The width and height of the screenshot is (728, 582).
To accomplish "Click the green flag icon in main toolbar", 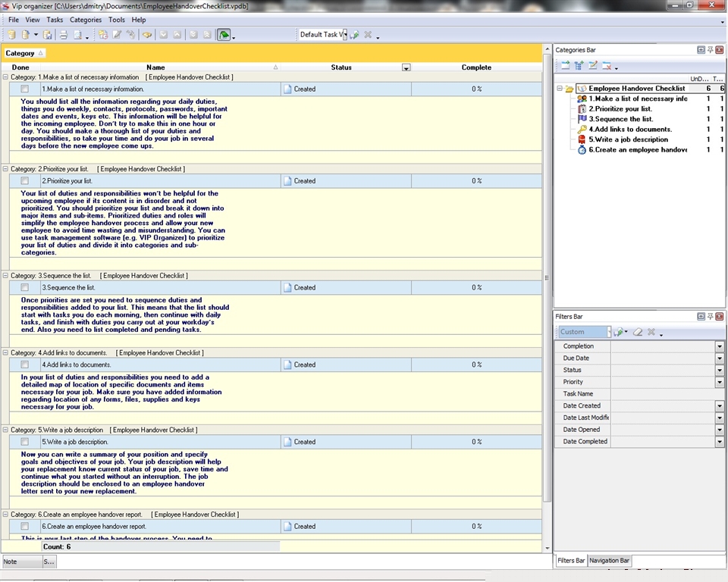I will tap(224, 35).
